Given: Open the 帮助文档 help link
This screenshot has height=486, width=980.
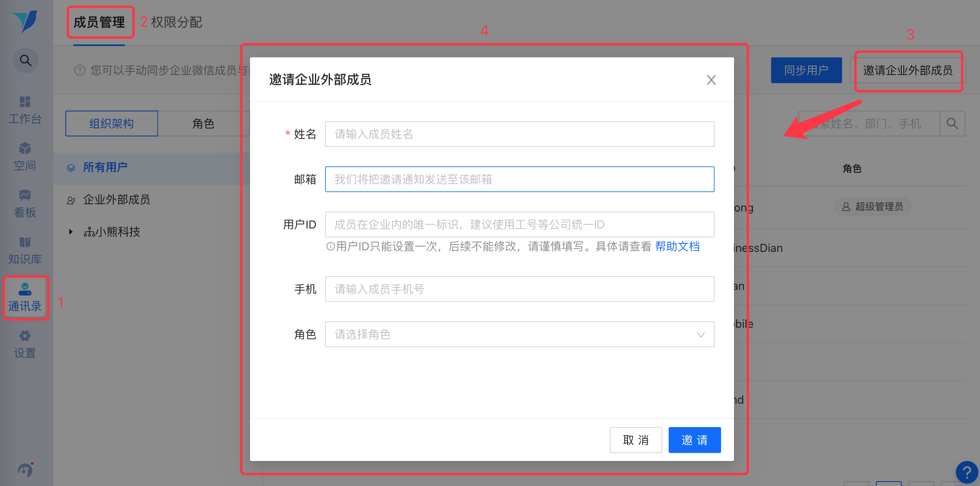Looking at the screenshot, I should 677,246.
